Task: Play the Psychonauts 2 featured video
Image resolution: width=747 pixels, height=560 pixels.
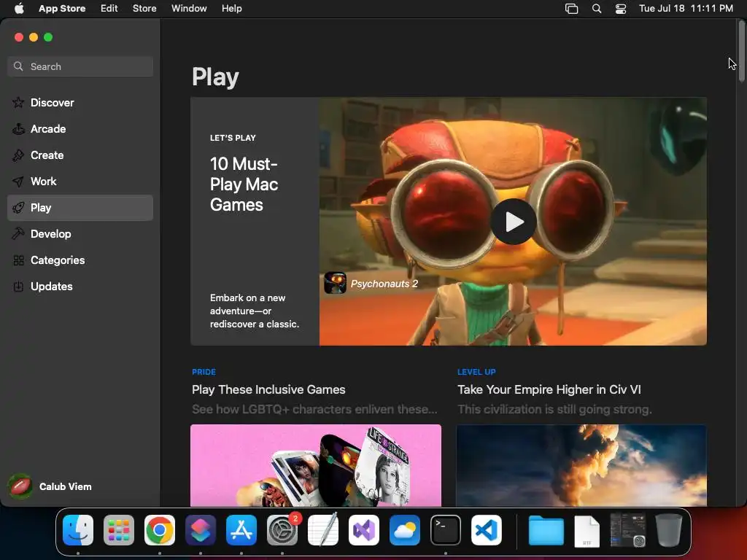Action: click(513, 222)
